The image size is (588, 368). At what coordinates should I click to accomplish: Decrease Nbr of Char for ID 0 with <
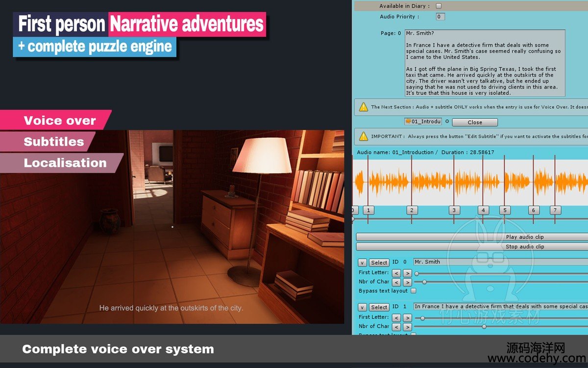pos(396,282)
